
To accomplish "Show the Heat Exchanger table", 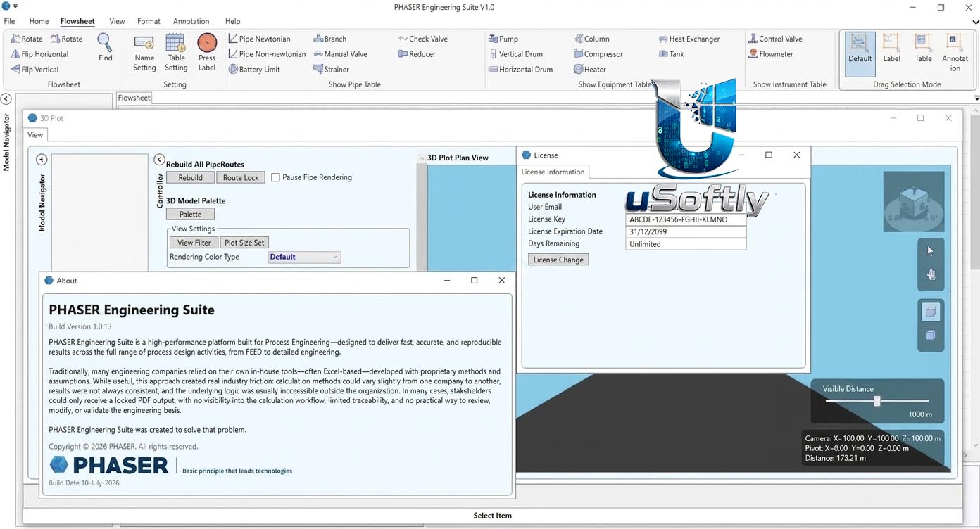I will pyautogui.click(x=689, y=39).
